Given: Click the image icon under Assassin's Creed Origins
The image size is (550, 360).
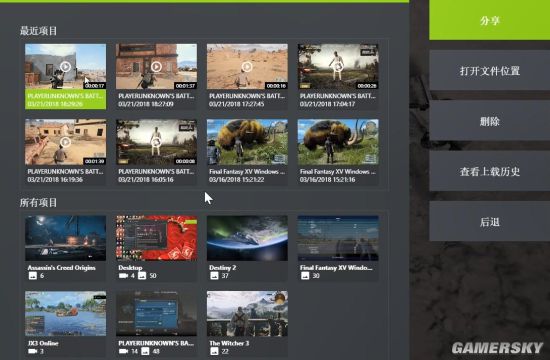Looking at the screenshot, I should [x=32, y=276].
